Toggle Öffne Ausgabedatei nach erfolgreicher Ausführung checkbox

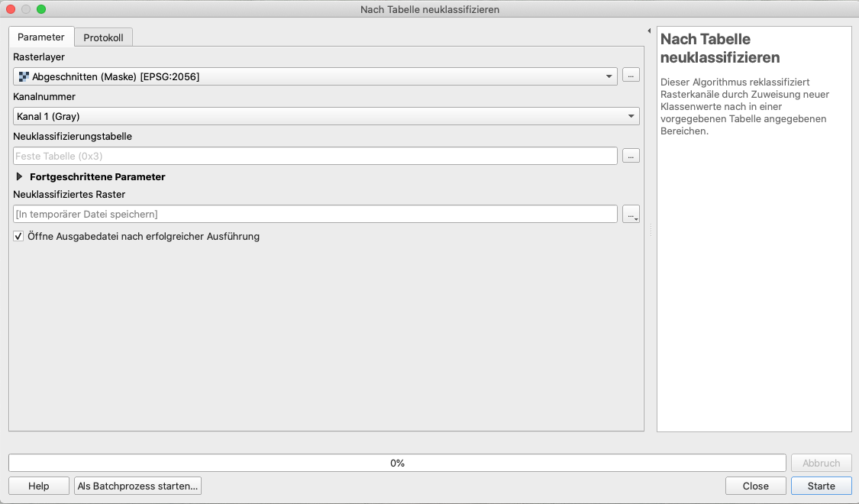[19, 237]
